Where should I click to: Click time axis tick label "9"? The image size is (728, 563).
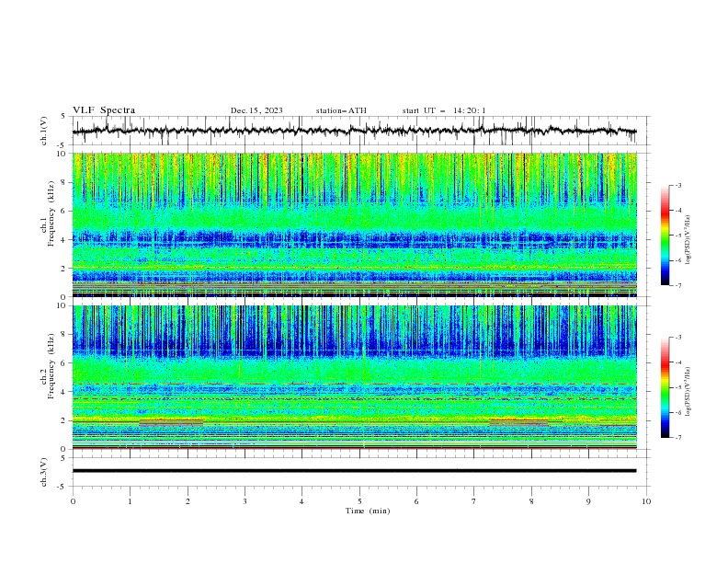(x=588, y=501)
